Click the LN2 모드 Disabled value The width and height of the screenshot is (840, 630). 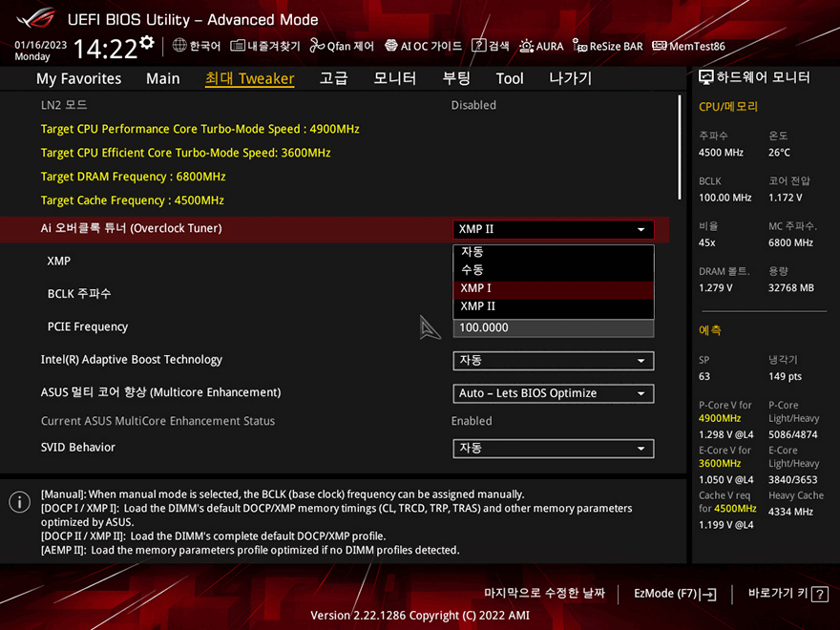coord(473,105)
